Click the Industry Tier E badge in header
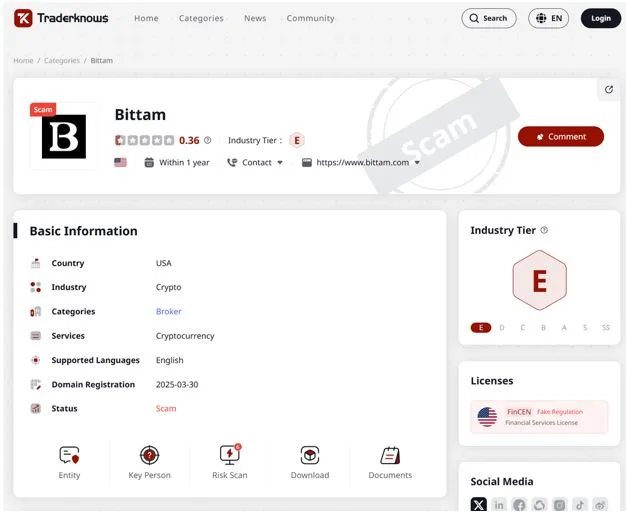Image resolution: width=626 pixels, height=512 pixels. [297, 141]
